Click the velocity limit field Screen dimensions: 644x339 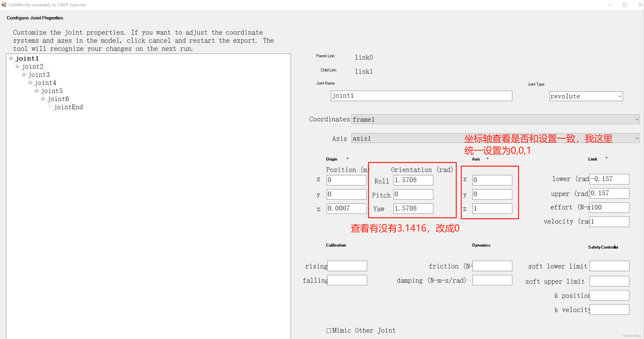click(609, 222)
